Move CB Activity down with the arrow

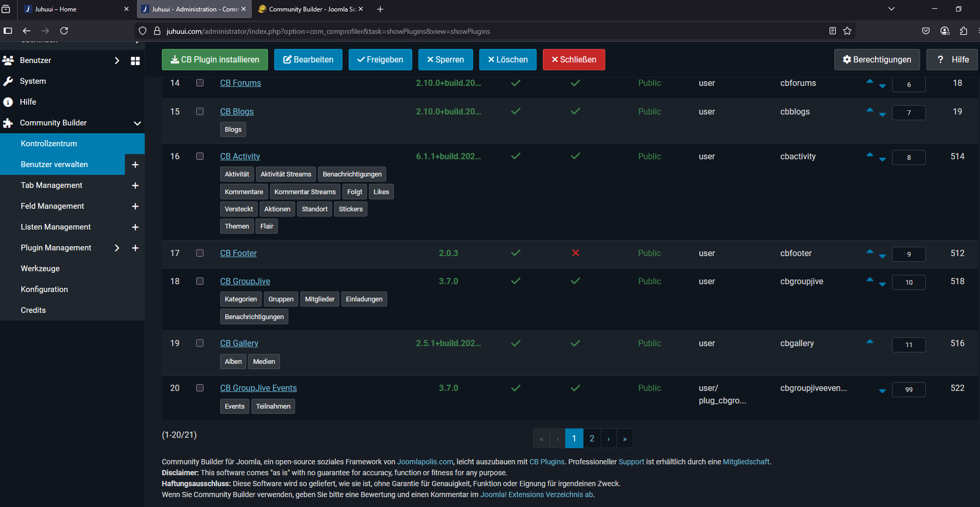[882, 159]
